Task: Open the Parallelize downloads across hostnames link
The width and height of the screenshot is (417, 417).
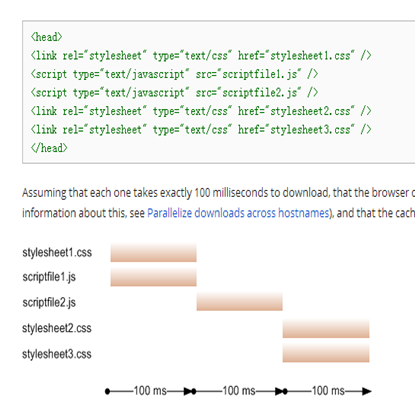Action: pos(238,213)
